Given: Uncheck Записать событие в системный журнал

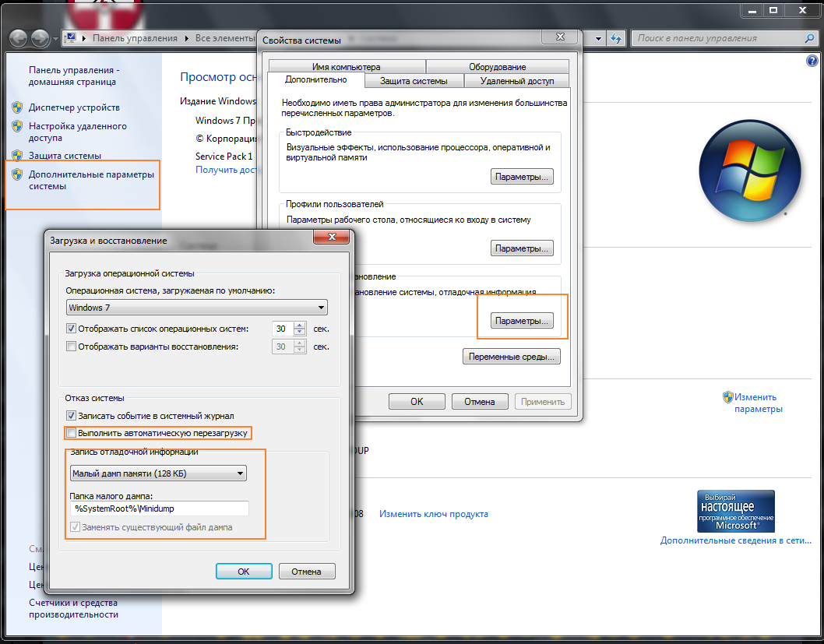Looking at the screenshot, I should tap(72, 416).
